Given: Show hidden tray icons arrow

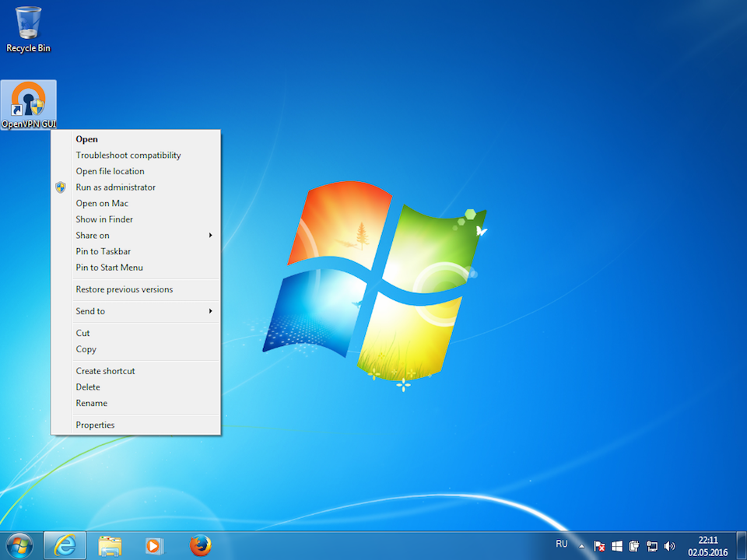Looking at the screenshot, I should pos(581,546).
